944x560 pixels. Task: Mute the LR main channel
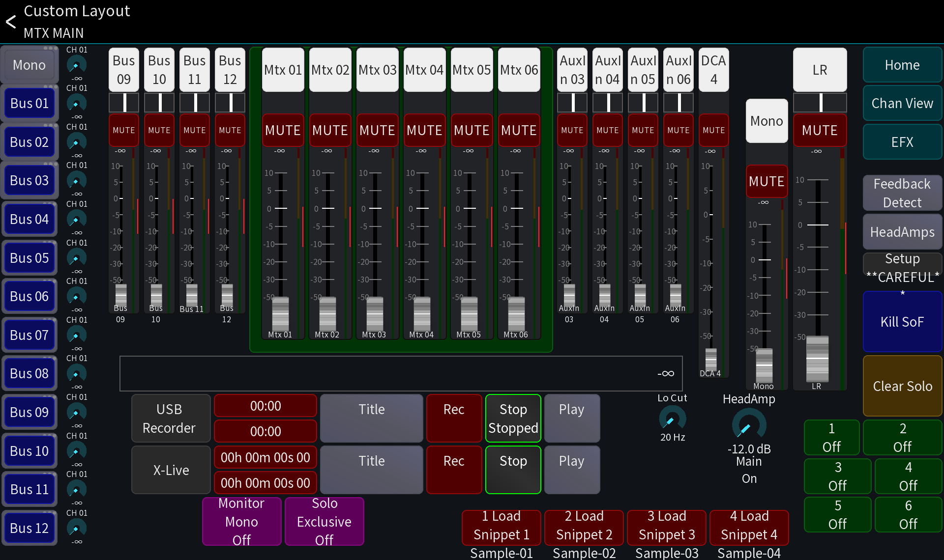[820, 130]
